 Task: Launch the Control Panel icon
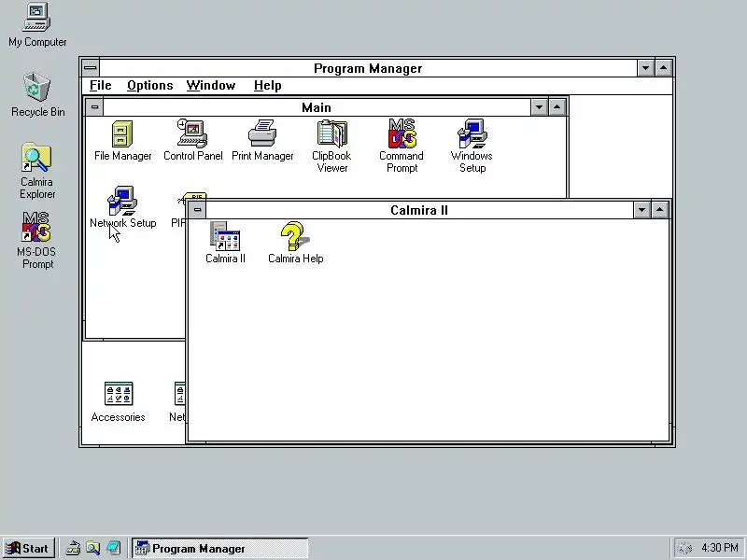(x=192, y=133)
